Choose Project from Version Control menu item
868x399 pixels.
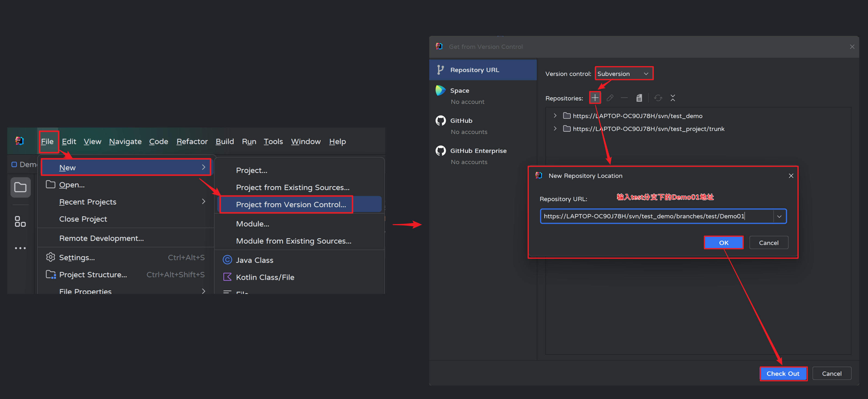click(x=291, y=204)
